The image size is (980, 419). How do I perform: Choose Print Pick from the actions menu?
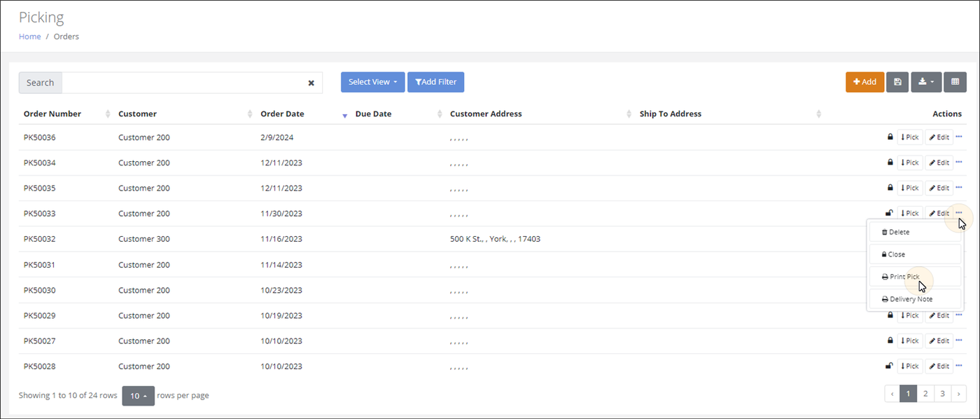tap(915, 277)
